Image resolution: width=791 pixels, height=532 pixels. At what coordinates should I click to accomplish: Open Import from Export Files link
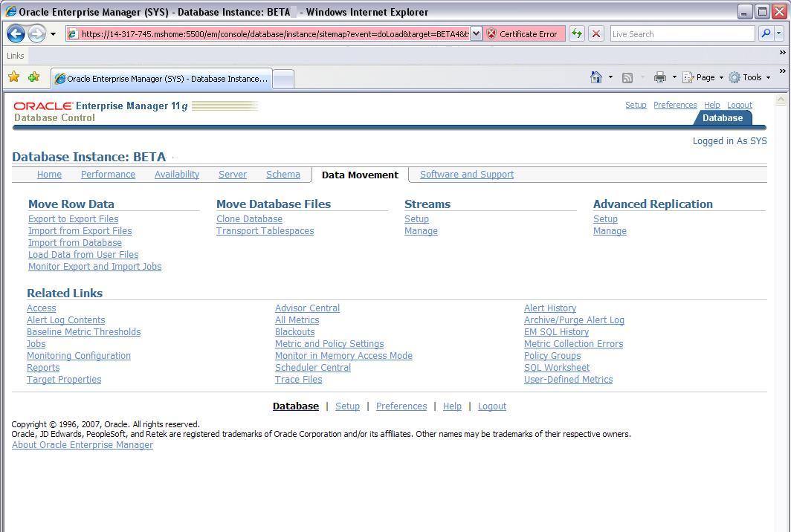pyautogui.click(x=80, y=231)
